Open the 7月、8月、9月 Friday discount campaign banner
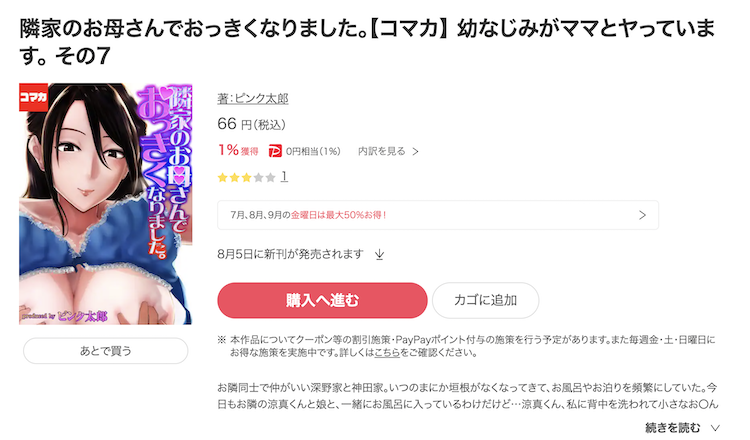 point(438,215)
